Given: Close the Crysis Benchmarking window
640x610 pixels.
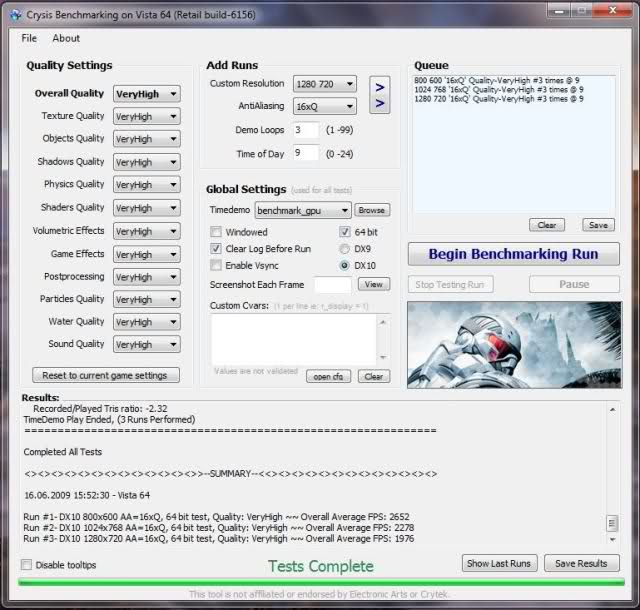Looking at the screenshot, I should click(612, 11).
